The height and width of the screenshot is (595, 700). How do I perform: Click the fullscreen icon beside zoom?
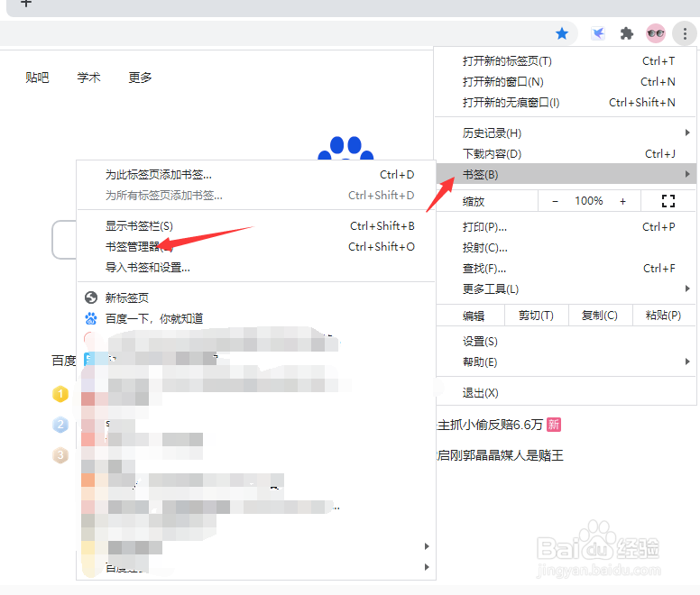pyautogui.click(x=668, y=201)
